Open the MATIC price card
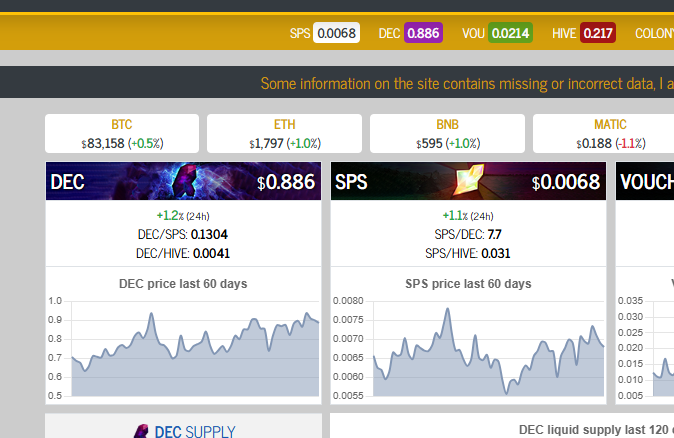This screenshot has height=438, width=674. click(x=604, y=134)
